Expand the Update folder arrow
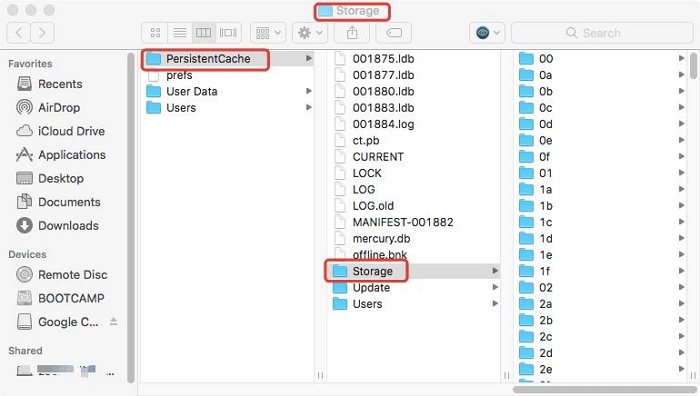The image size is (700, 396). pyautogui.click(x=495, y=287)
